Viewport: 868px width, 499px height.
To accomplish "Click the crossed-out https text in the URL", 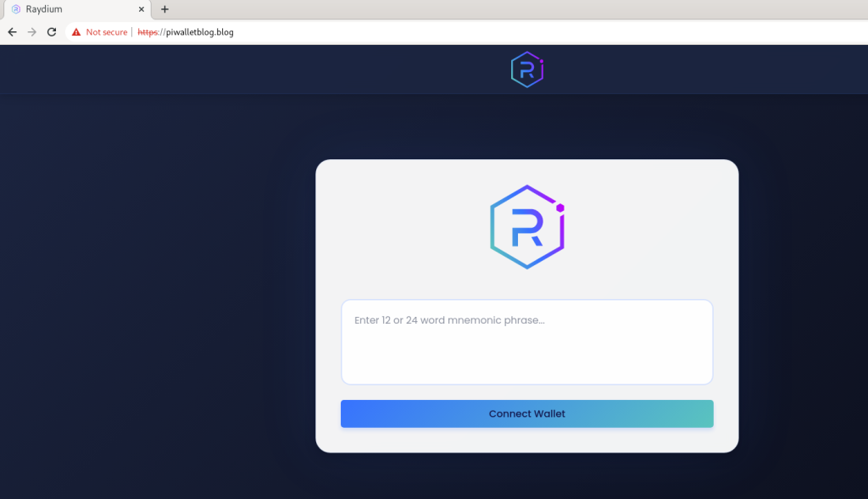I will click(149, 31).
